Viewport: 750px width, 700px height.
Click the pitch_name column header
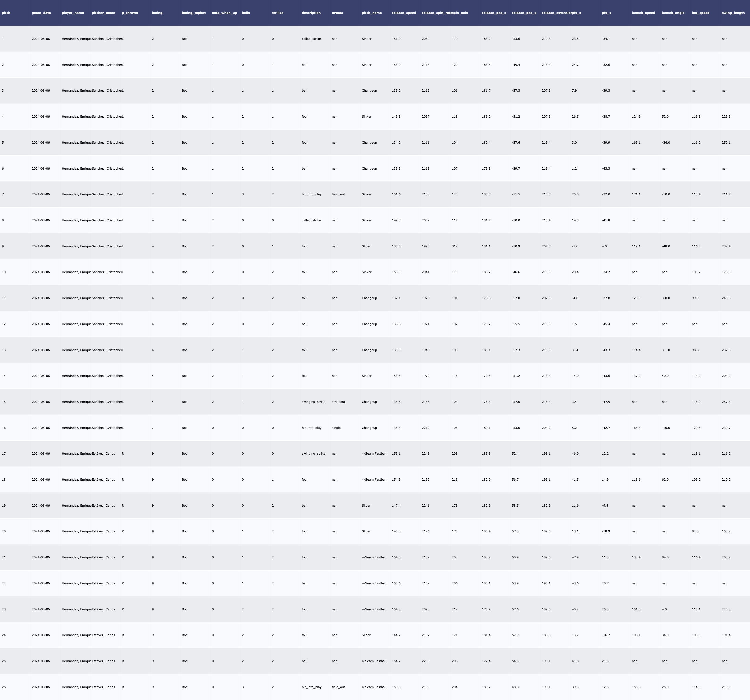(371, 13)
